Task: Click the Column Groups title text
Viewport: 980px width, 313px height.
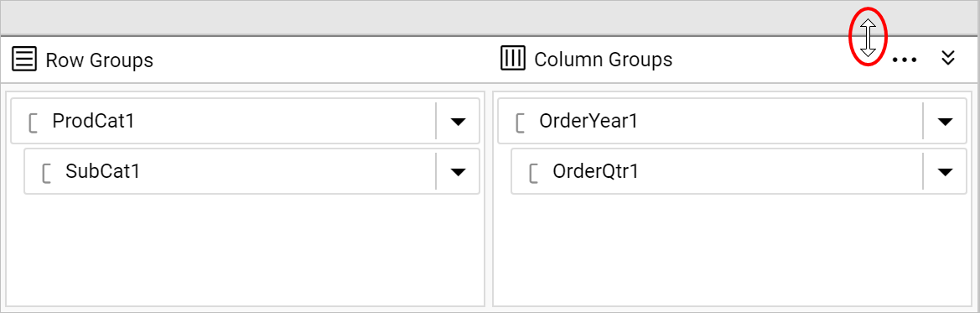Action: [603, 60]
